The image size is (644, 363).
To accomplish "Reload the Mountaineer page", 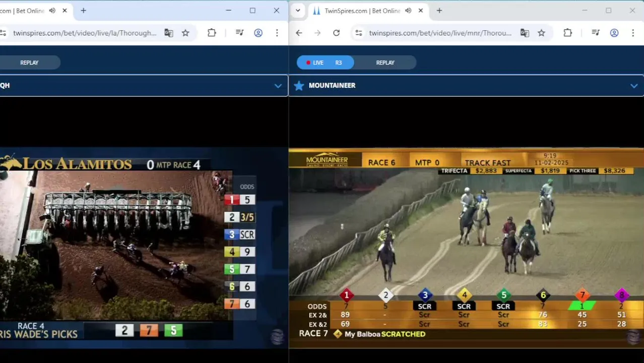I will click(336, 33).
